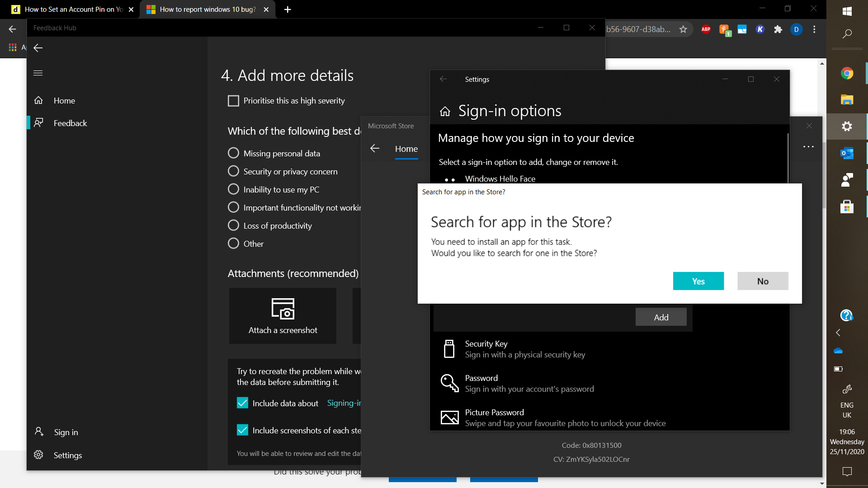Switch to How to Set an Account Pin tab
This screenshot has height=488, width=868.
pyautogui.click(x=72, y=9)
